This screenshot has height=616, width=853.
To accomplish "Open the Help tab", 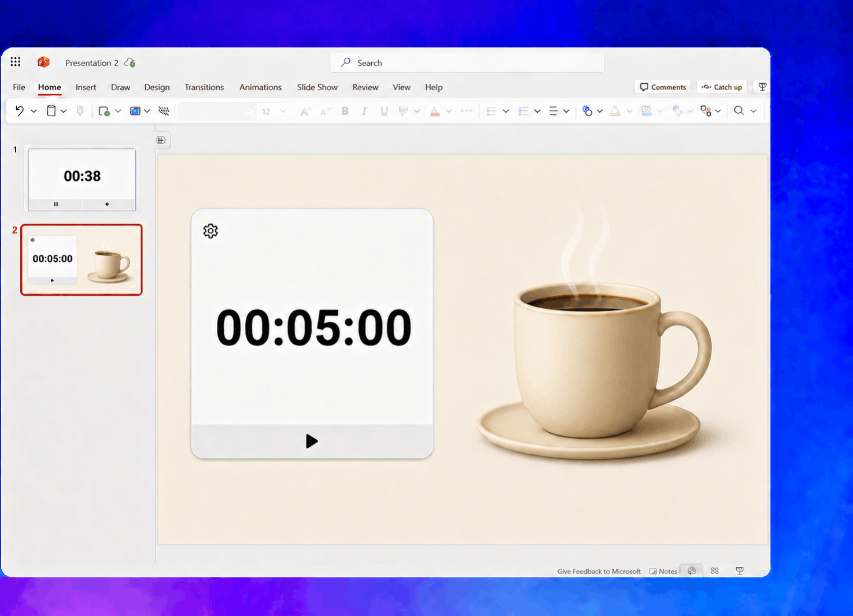I will pos(434,87).
